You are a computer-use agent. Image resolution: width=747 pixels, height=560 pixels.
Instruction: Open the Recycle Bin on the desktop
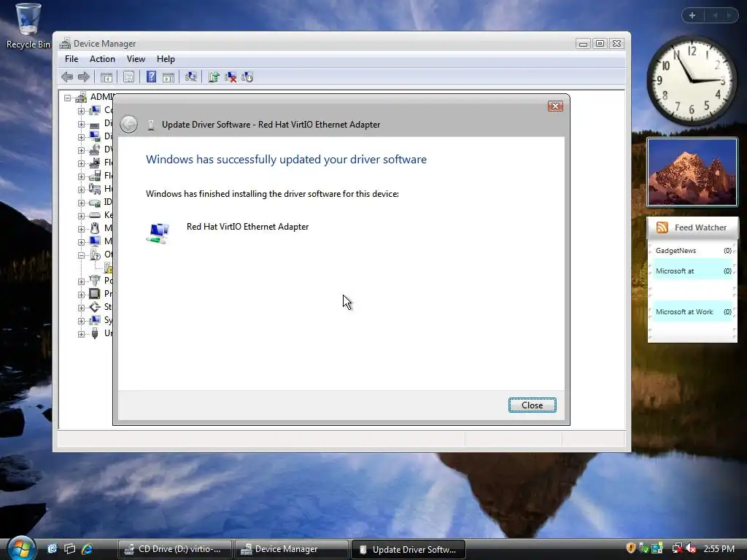(x=28, y=27)
